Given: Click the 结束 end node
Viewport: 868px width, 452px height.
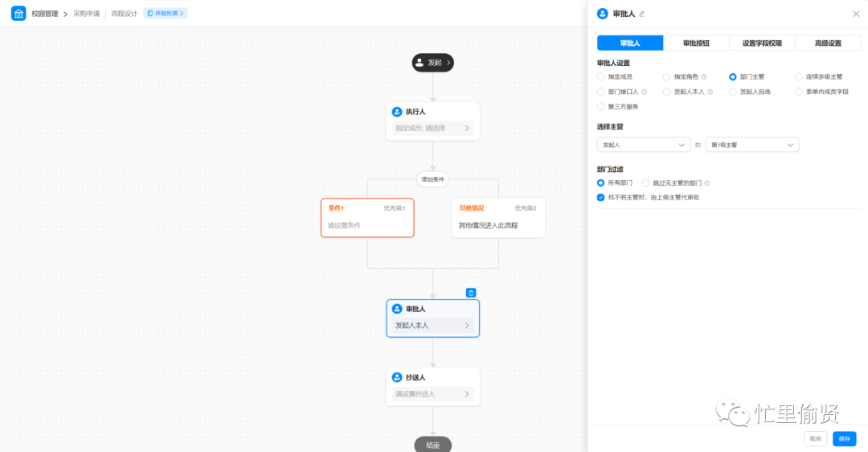Looking at the screenshot, I should pos(432,445).
